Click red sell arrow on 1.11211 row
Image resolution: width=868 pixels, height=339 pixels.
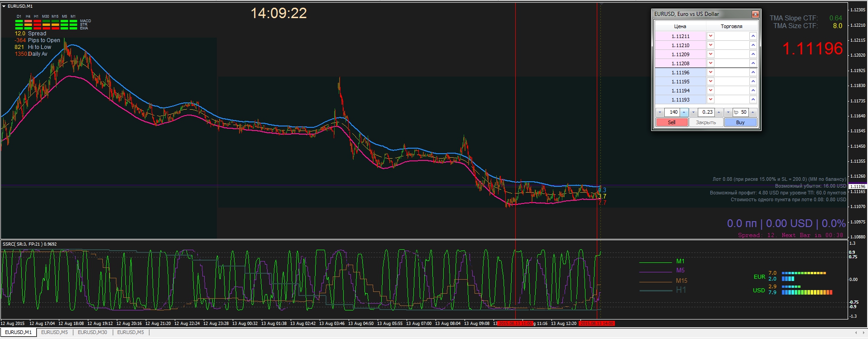[710, 36]
